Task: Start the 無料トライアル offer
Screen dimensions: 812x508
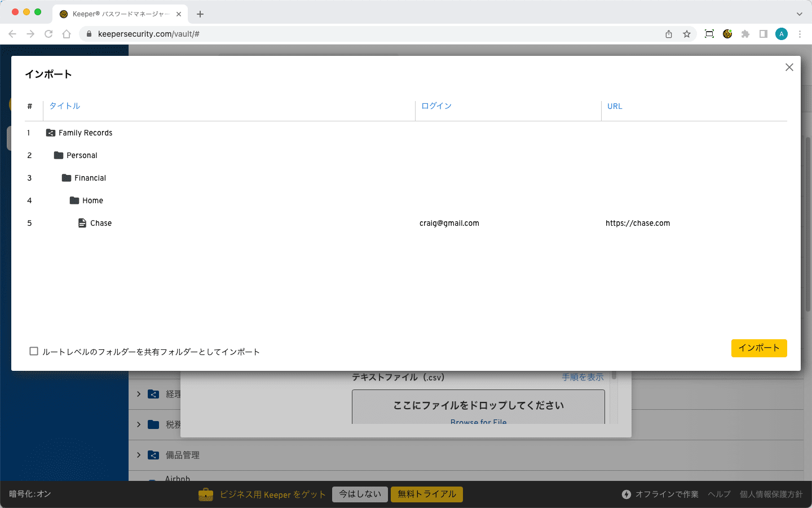Action: [426, 494]
